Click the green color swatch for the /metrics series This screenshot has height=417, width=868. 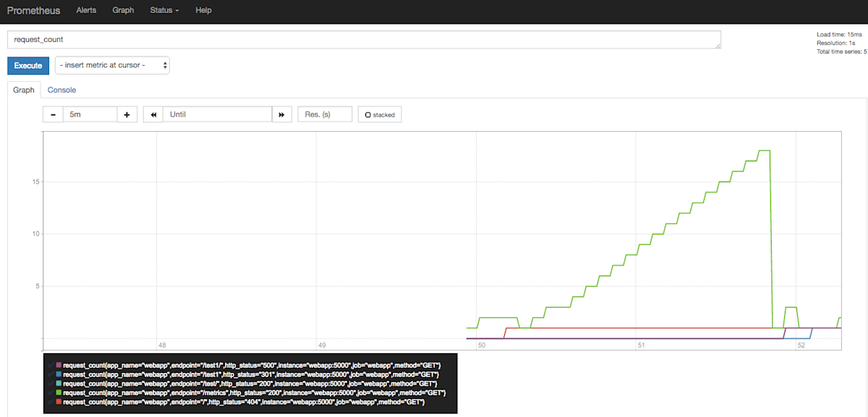click(58, 392)
